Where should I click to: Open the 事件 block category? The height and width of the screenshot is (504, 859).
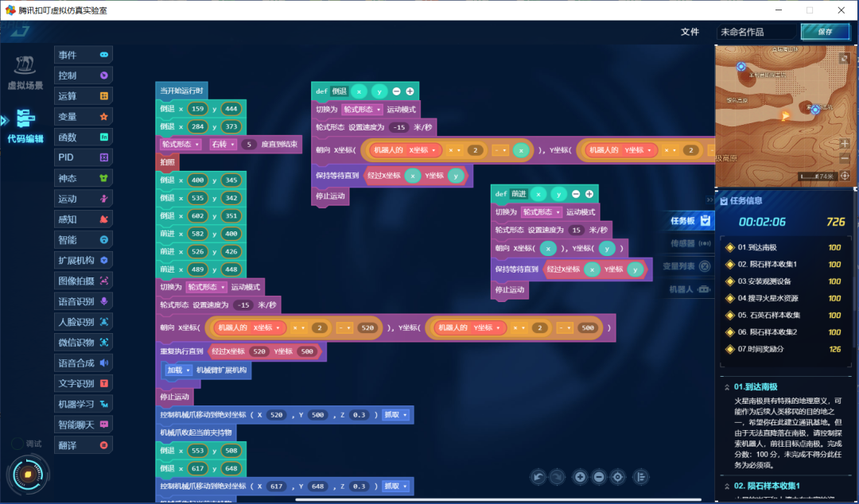click(x=84, y=55)
